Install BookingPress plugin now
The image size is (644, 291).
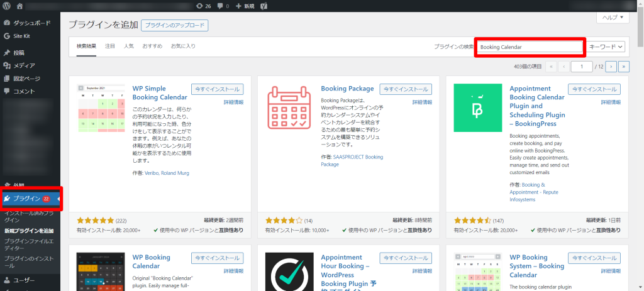[594, 89]
